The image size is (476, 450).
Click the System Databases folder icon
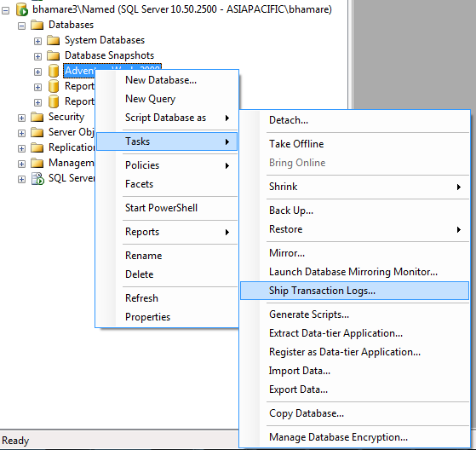[x=54, y=40]
